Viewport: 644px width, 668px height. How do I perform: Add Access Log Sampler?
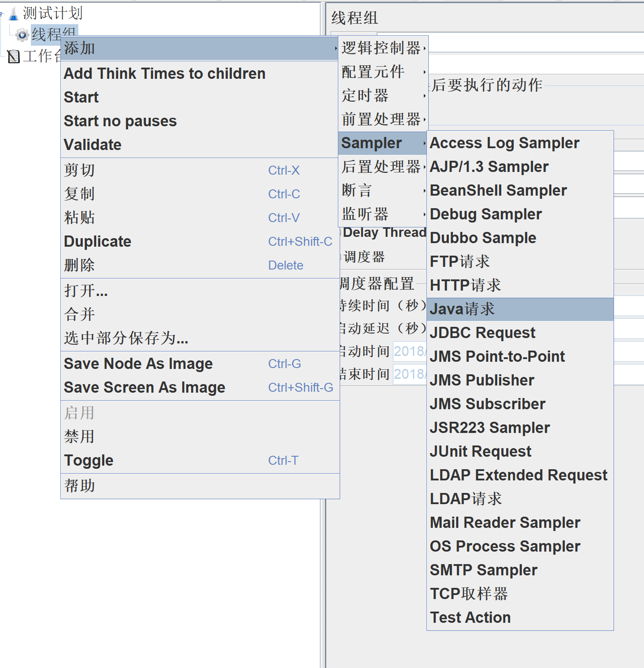(520, 143)
